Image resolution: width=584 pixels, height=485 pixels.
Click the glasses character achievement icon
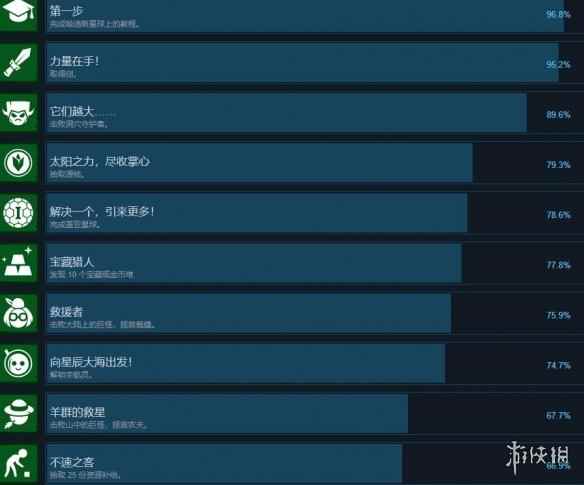coord(19,313)
